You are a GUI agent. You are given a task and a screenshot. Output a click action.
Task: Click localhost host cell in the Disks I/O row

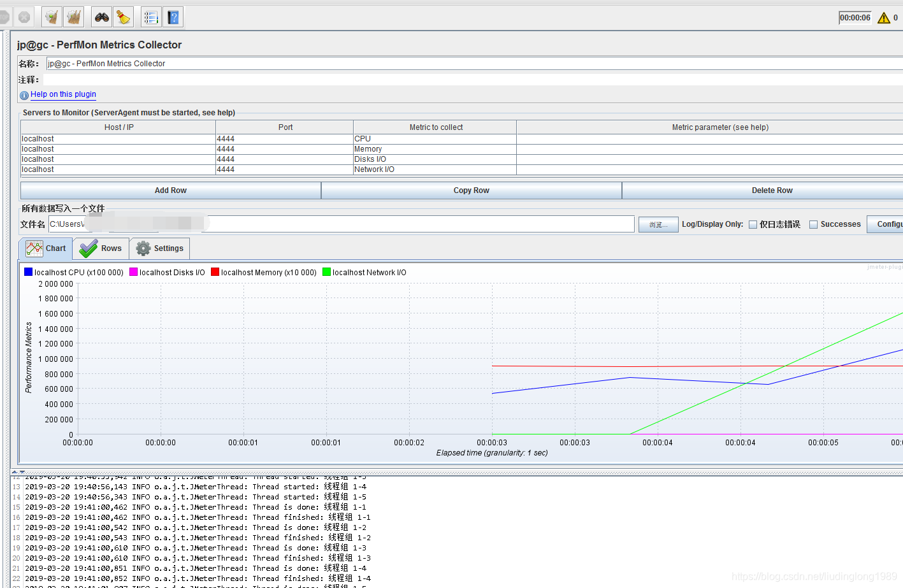coord(118,159)
